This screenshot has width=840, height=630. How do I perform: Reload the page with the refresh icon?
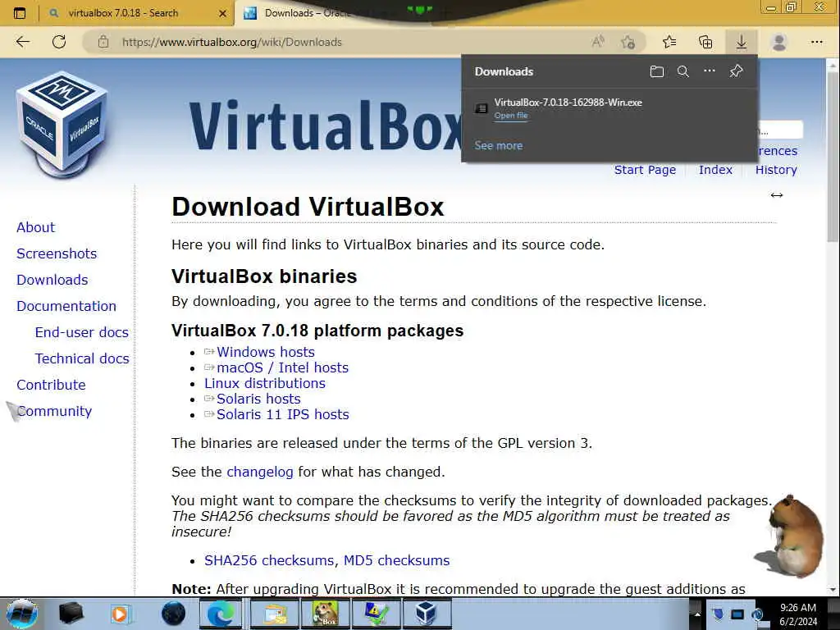point(59,42)
